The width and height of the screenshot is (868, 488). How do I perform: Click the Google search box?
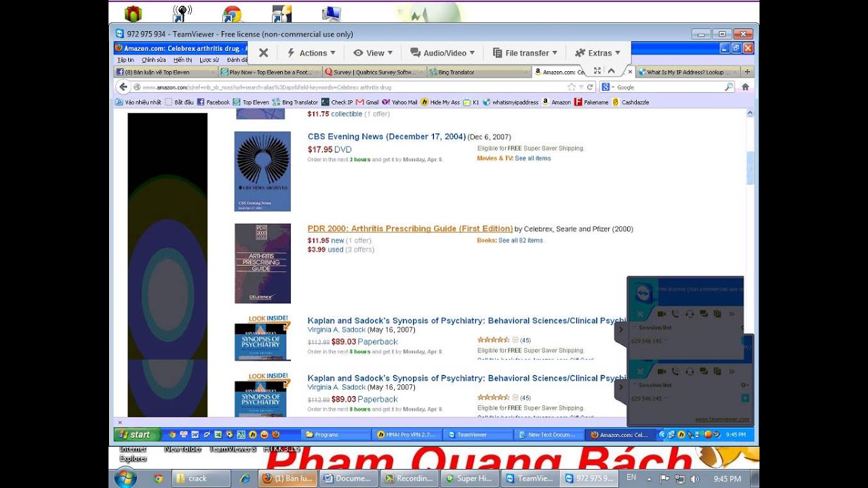668,87
